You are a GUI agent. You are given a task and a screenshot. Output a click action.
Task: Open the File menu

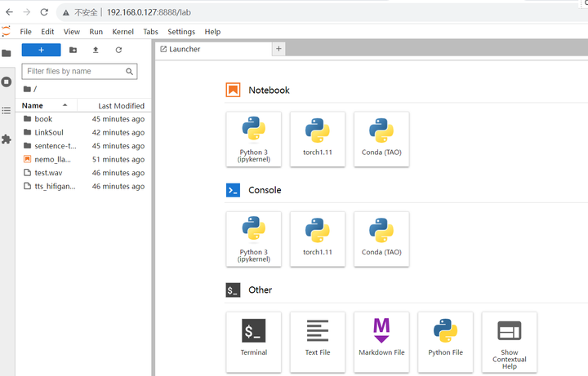[x=25, y=32]
